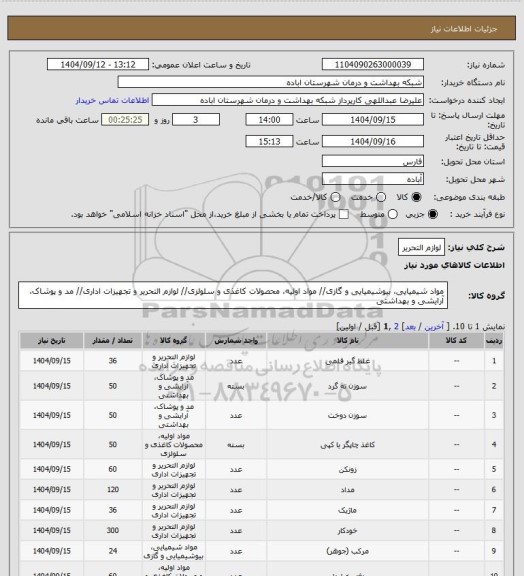Toggle the اسناد خزانه اسلامی payment checkbox
Viewport: 524px width, 576px height.
pos(344,214)
